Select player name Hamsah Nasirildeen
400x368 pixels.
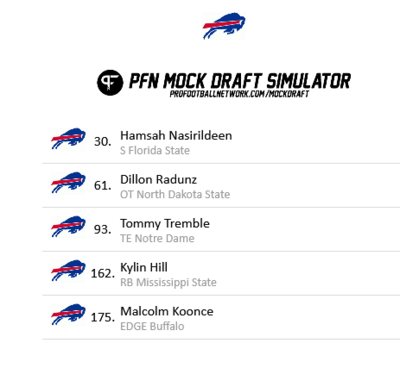tap(176, 136)
